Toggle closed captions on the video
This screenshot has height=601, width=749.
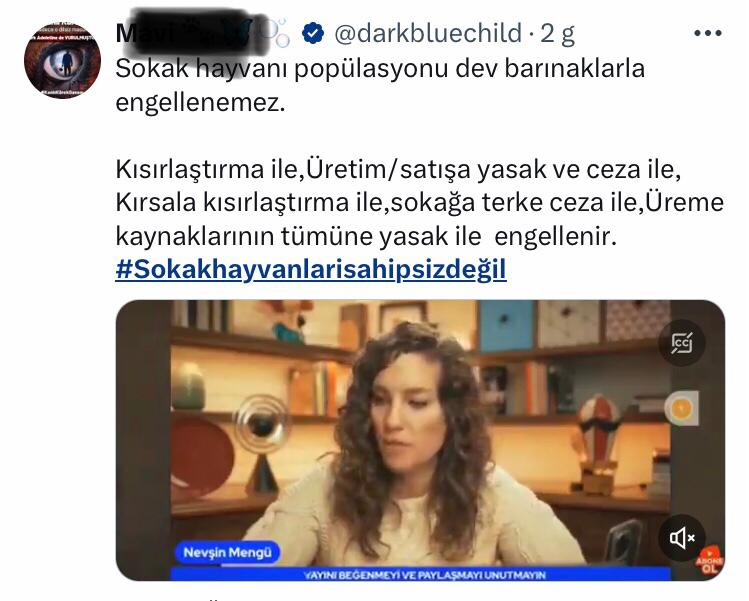(682, 343)
